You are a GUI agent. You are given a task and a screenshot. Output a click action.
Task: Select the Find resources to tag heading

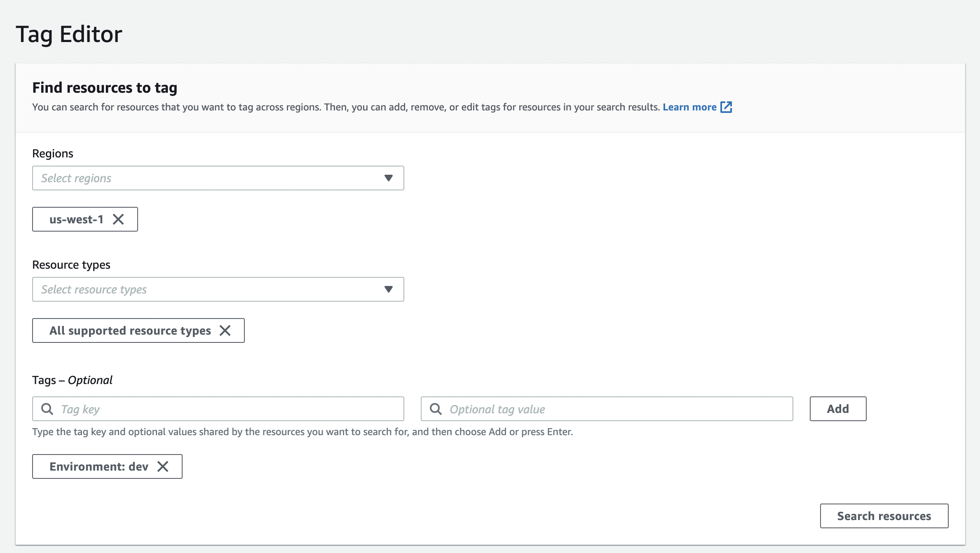click(x=105, y=87)
